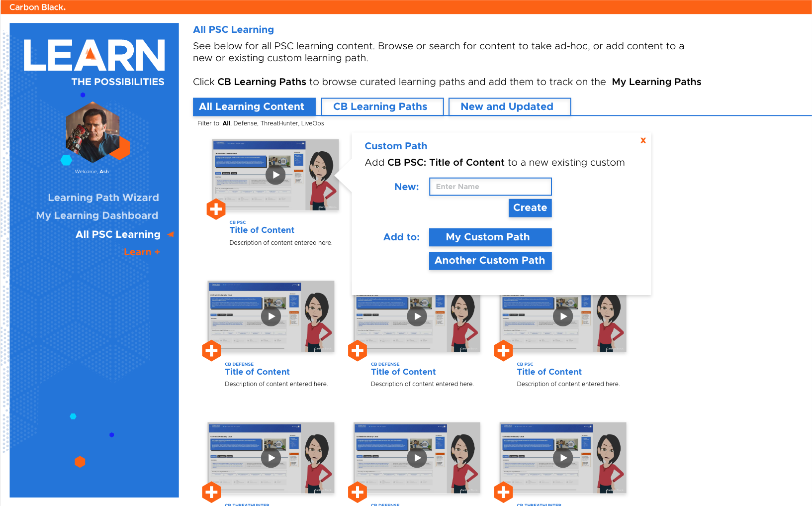
Task: Filter content to LiveOps
Action: [x=312, y=123]
